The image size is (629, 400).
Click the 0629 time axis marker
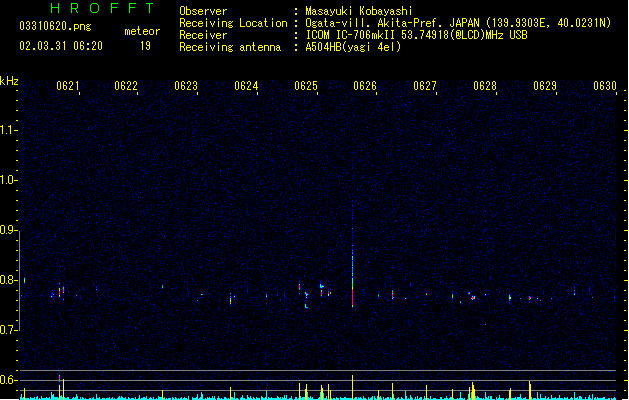545,86
